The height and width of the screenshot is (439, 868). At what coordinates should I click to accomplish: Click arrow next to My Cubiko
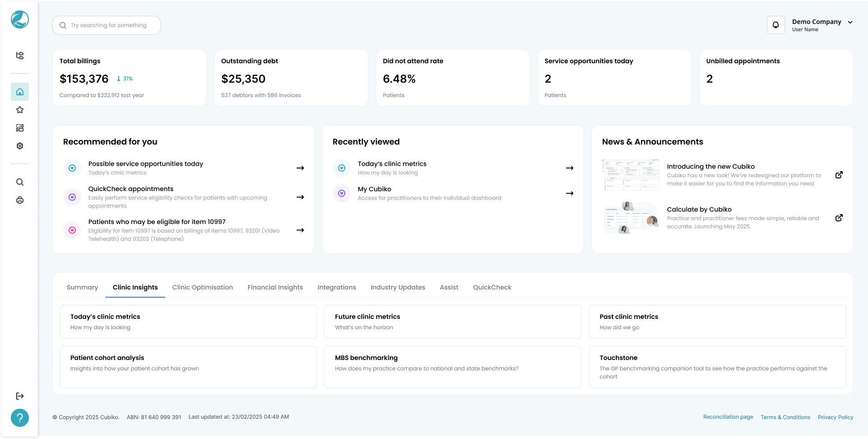point(570,193)
